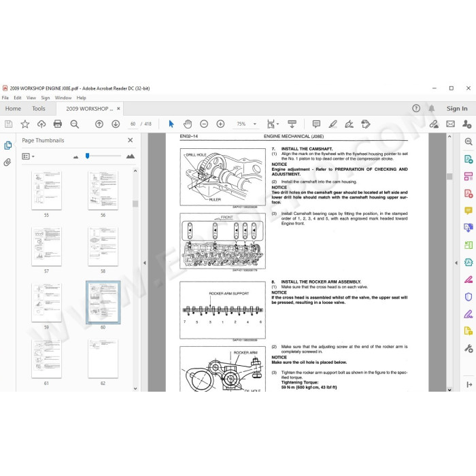Screen dimensions: 476x476
Task: Open the Find text magnifier
Action: (x=74, y=124)
